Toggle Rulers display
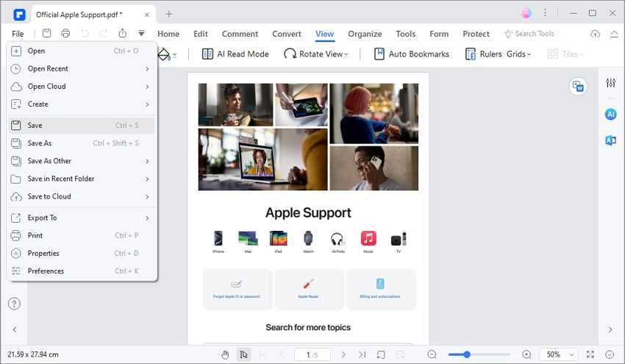This screenshot has width=625, height=364. coord(484,54)
